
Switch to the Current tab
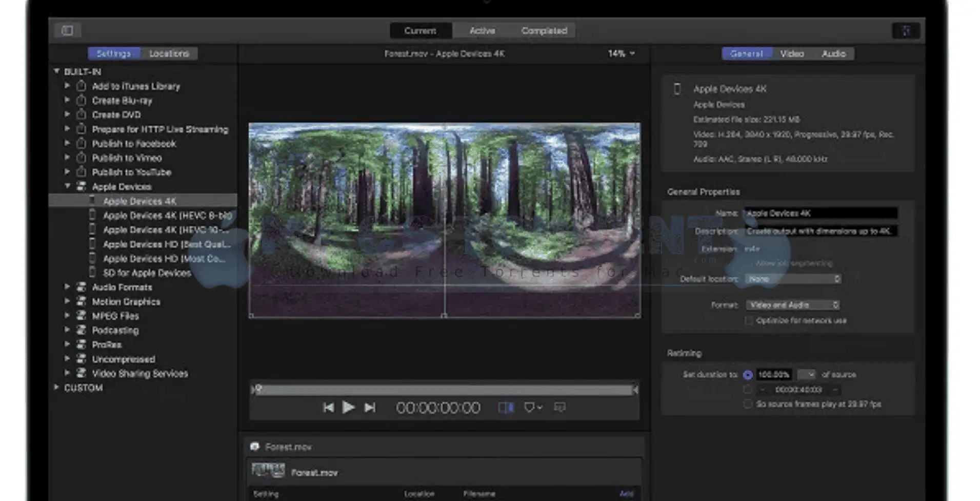(x=421, y=31)
